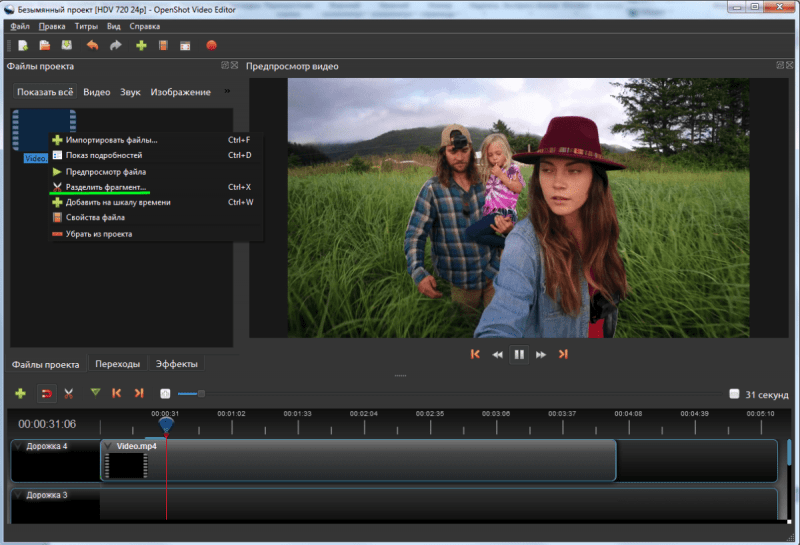
Task: Click the New Project toolbar icon
Action: [x=22, y=46]
